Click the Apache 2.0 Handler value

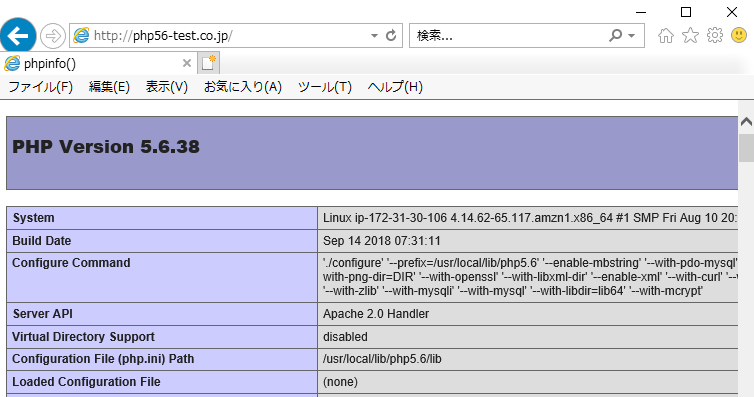click(x=376, y=314)
